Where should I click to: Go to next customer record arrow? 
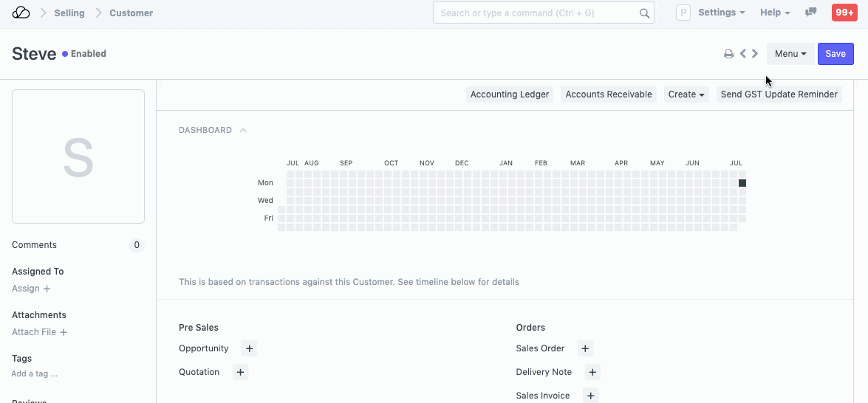coord(755,54)
